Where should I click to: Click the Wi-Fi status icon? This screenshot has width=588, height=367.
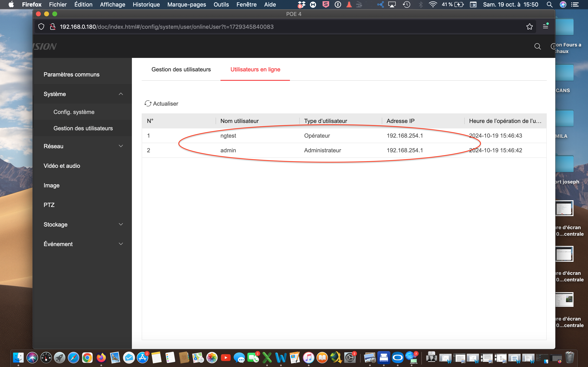[x=432, y=4]
